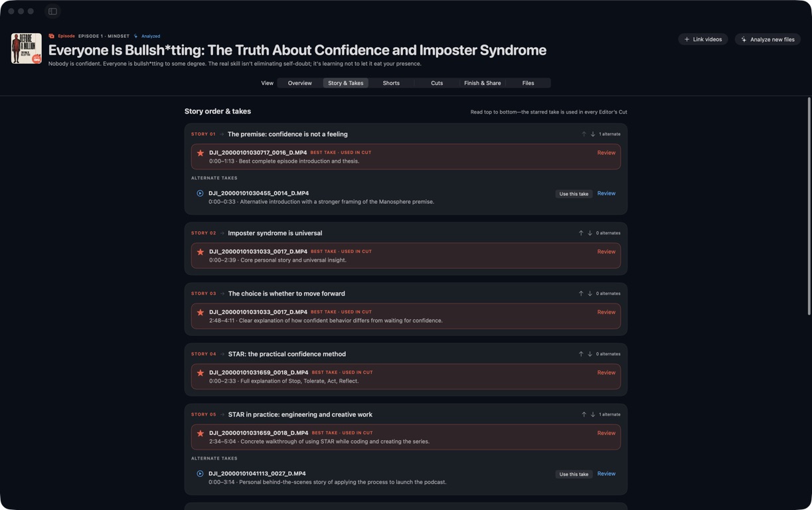
Task: Click star on Story 03 best take
Action: tap(201, 313)
